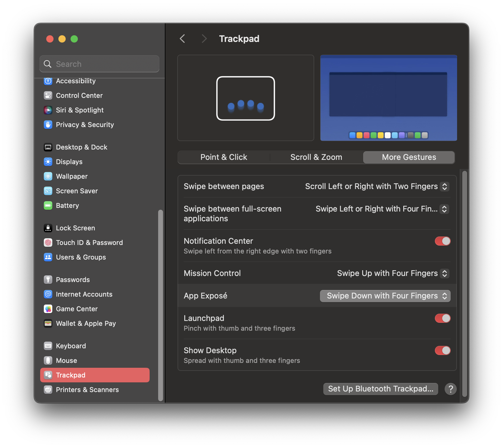Click the sidebar vertical scrollbar
Viewport: 503px width, 448px height.
(x=161, y=305)
